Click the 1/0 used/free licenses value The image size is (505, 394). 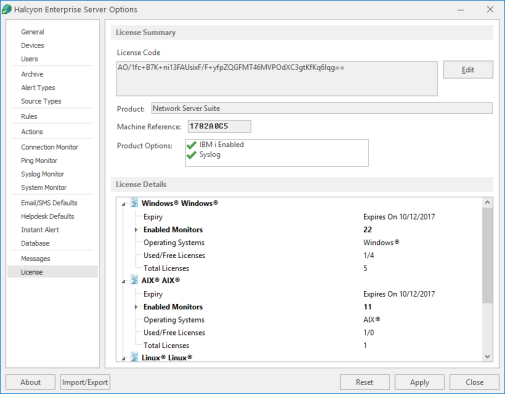(x=369, y=333)
